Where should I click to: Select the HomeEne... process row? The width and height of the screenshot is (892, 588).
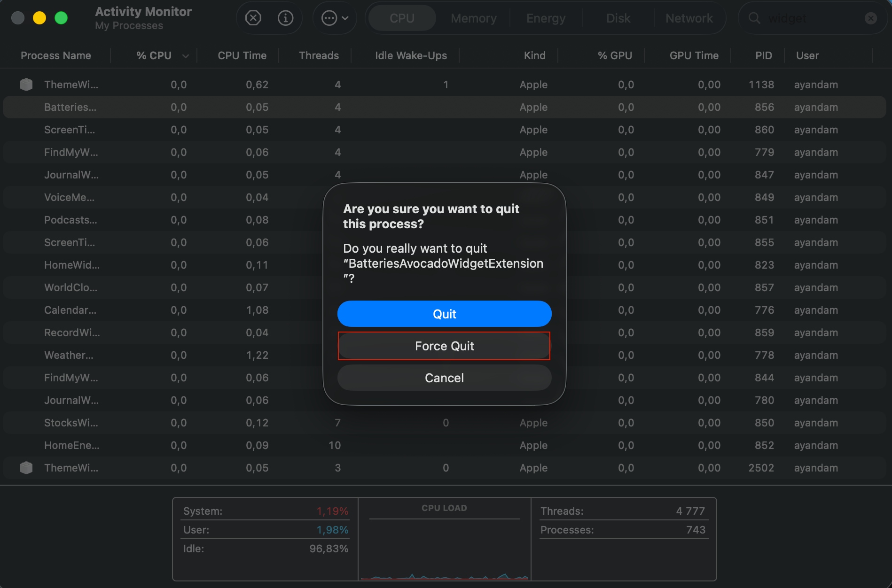[x=445, y=445]
